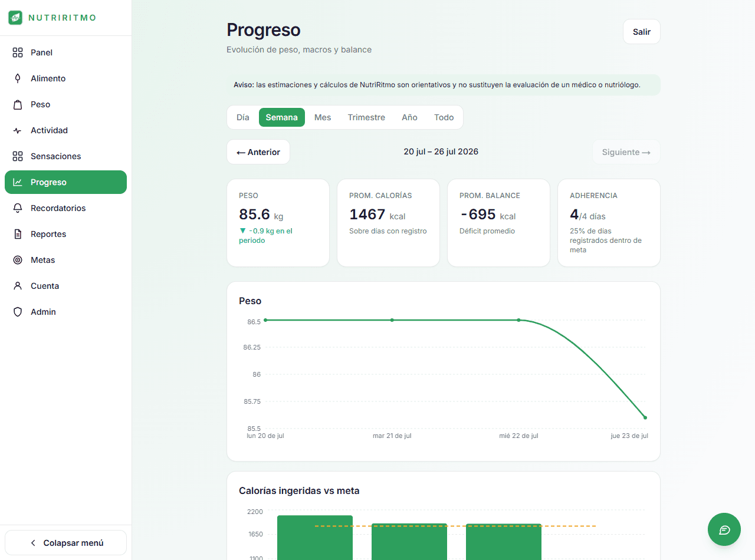The width and height of the screenshot is (755, 560).
Task: Click the 'Sobre días con registro' text
Action: [x=388, y=231]
